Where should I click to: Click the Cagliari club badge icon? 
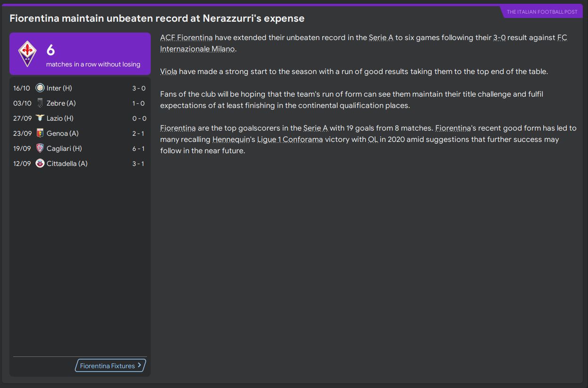[x=40, y=149]
